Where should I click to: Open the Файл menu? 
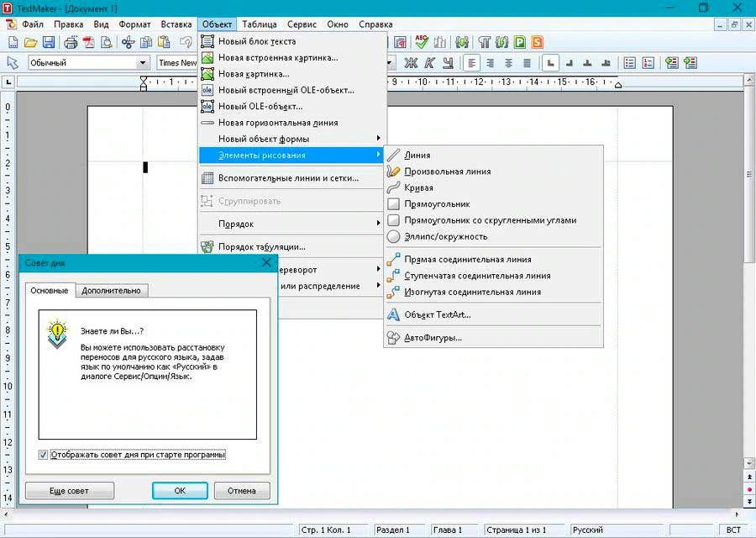coord(33,24)
